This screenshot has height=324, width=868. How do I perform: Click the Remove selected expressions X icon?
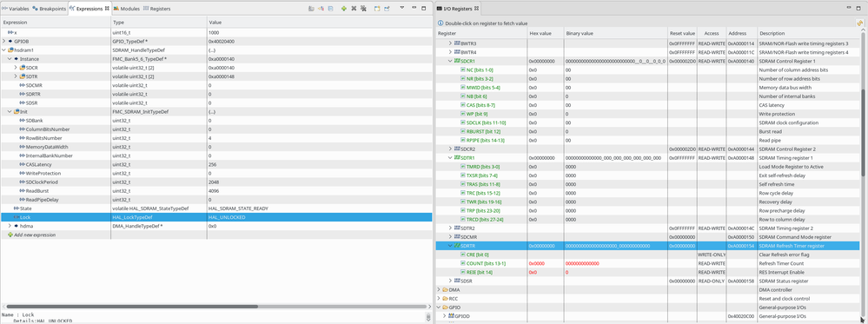354,9
